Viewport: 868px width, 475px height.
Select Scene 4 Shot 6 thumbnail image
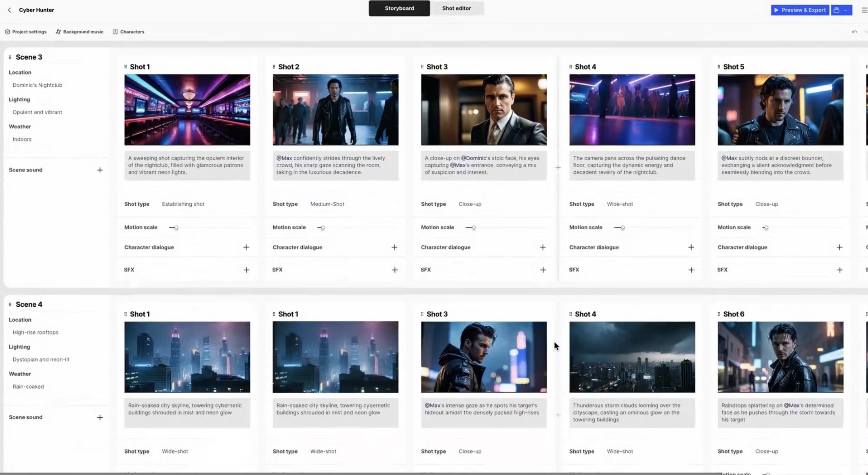[780, 357]
